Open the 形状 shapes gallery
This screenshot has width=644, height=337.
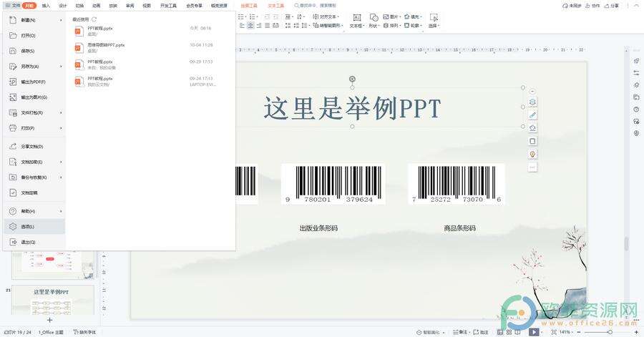(374, 21)
